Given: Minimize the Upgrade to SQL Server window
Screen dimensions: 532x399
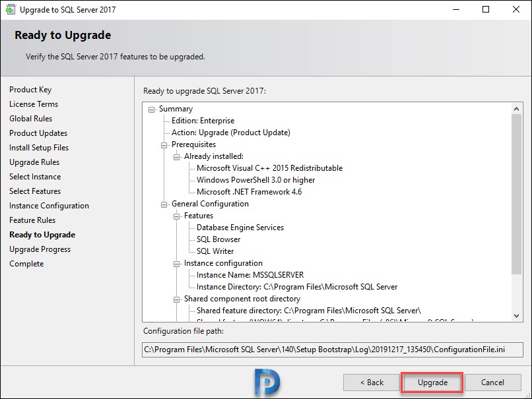Looking at the screenshot, I should [x=456, y=9].
